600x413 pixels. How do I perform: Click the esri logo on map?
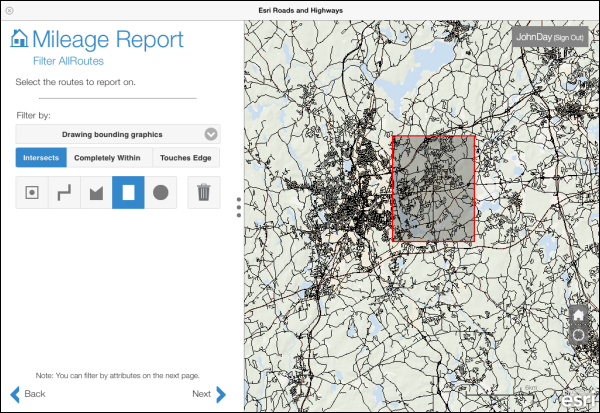(x=579, y=400)
